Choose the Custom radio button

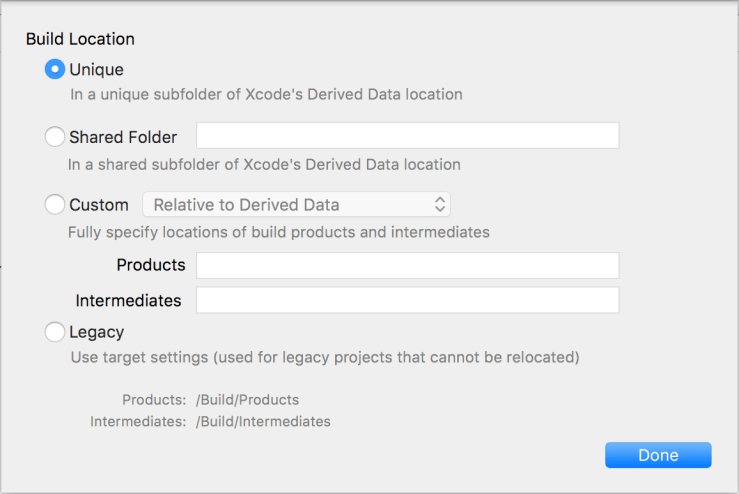(x=55, y=205)
